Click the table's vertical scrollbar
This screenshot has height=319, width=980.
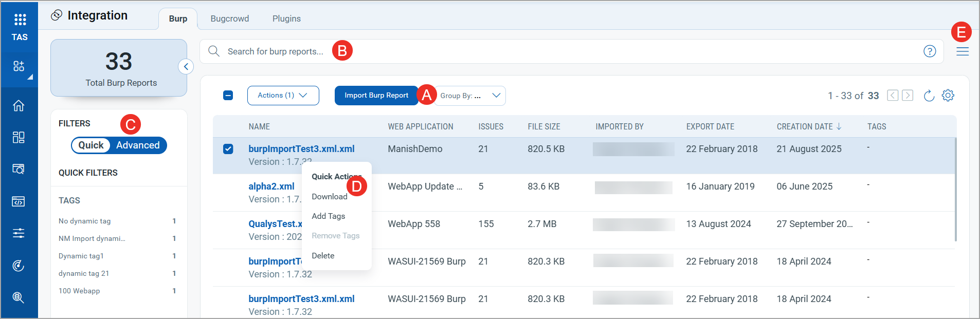[955, 190]
